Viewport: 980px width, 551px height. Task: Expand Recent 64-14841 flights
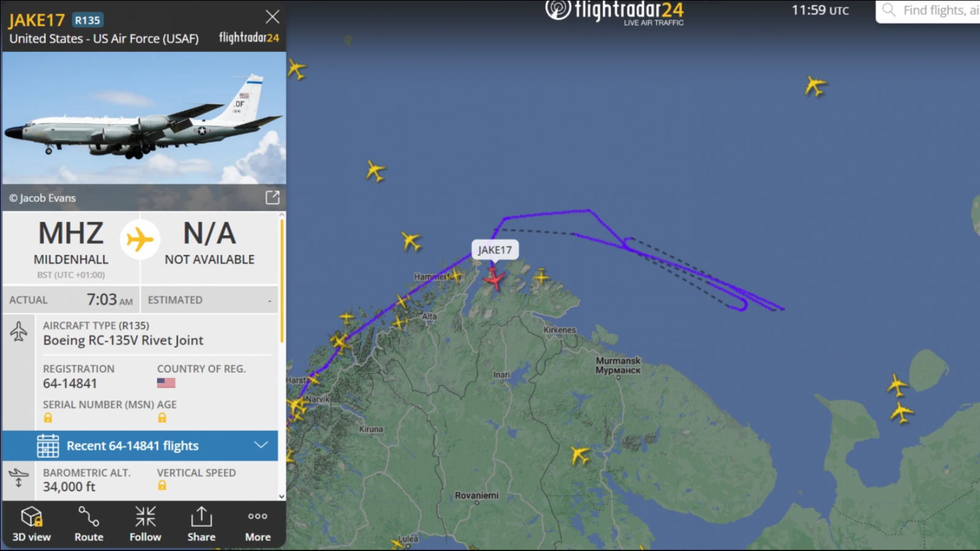[140, 446]
